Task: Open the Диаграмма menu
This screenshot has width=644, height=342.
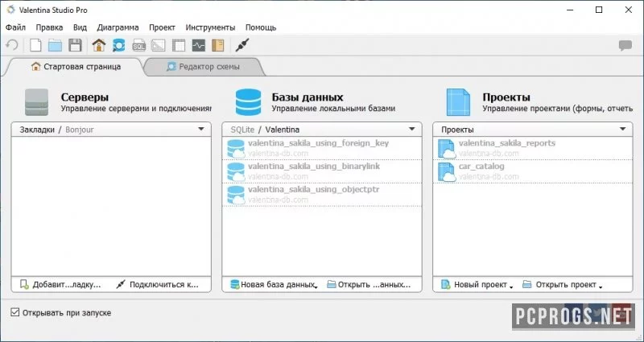Action: [x=118, y=27]
